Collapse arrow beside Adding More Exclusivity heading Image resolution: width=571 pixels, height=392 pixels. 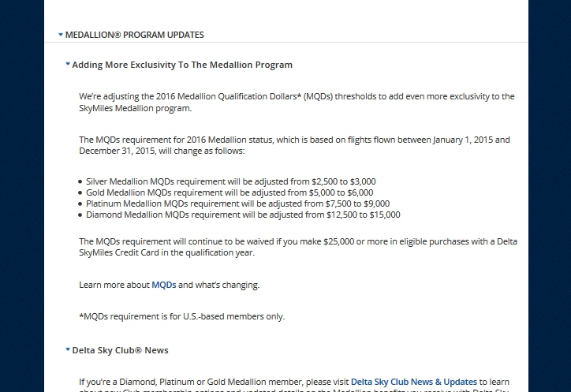point(68,65)
